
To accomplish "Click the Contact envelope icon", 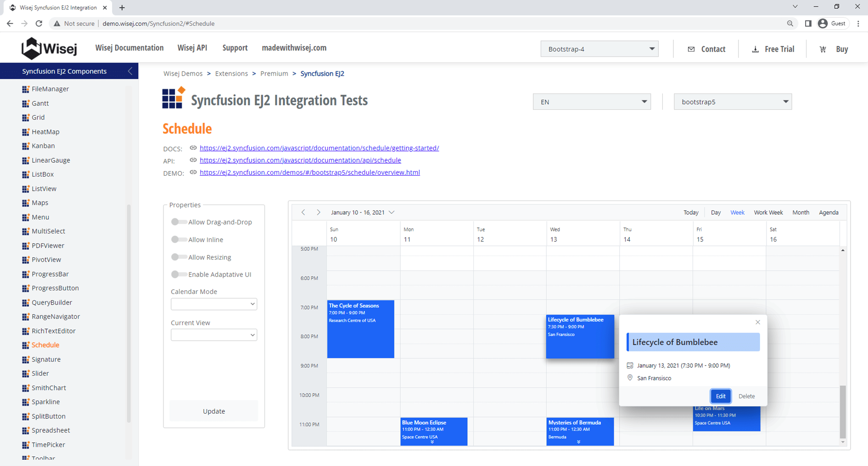I will tap(691, 49).
